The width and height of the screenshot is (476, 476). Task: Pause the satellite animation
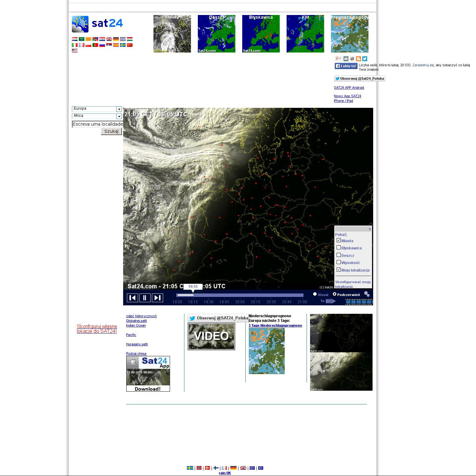click(145, 298)
